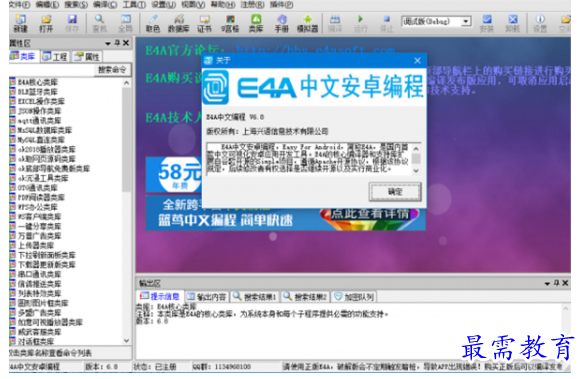583x379 pixels.
Task: Select 上传器类库 in the library list
Action: pyautogui.click(x=35, y=245)
